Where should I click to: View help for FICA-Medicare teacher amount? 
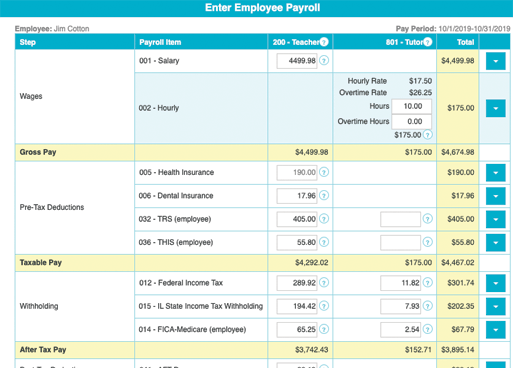[324, 329]
